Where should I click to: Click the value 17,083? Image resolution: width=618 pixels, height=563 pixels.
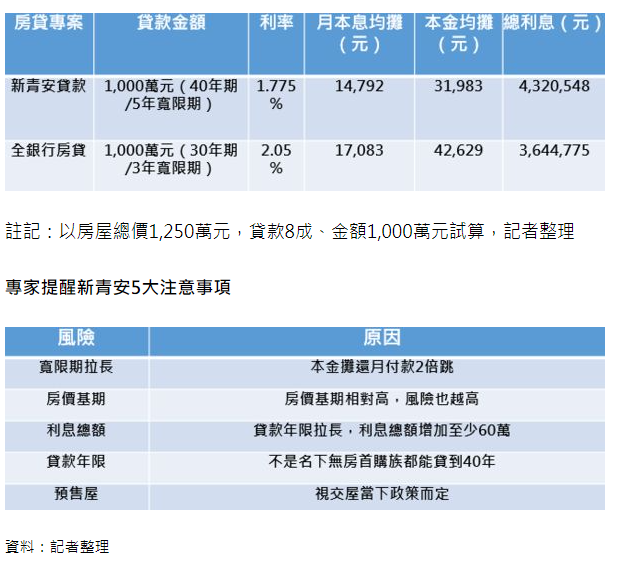coord(359,150)
